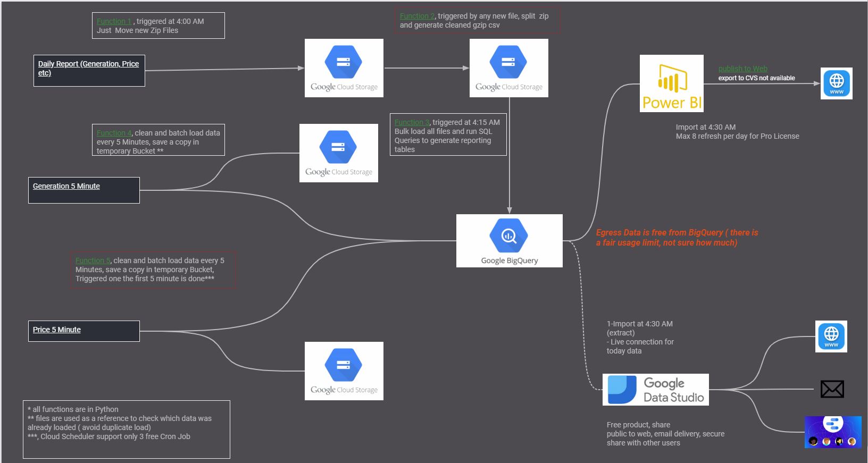Follow the 'publish to Web' link
Screen dimensions: 868x463
click(x=743, y=69)
